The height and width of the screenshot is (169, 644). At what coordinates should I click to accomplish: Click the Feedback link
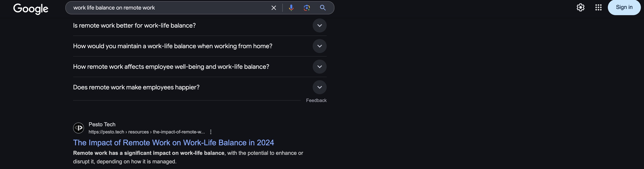[316, 100]
